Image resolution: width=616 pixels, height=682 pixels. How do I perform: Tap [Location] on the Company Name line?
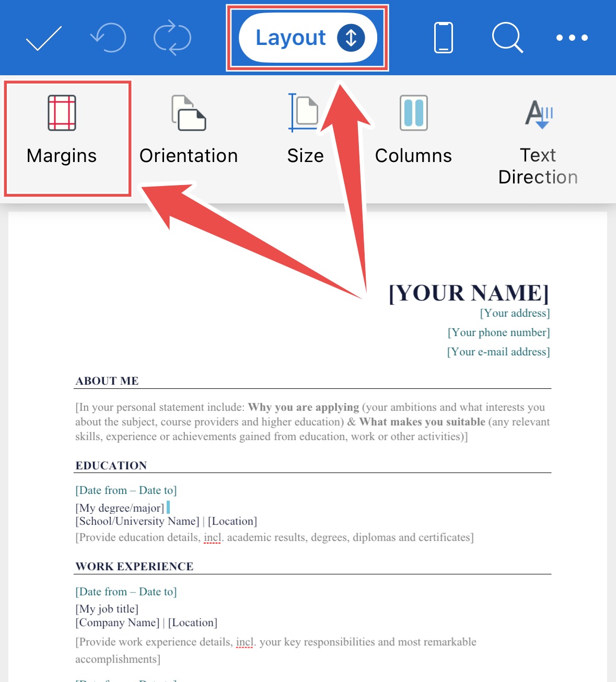tap(193, 622)
